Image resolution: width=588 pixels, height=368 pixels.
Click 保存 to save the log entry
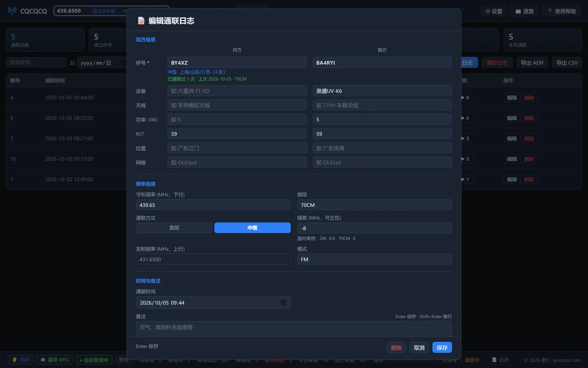(442, 347)
